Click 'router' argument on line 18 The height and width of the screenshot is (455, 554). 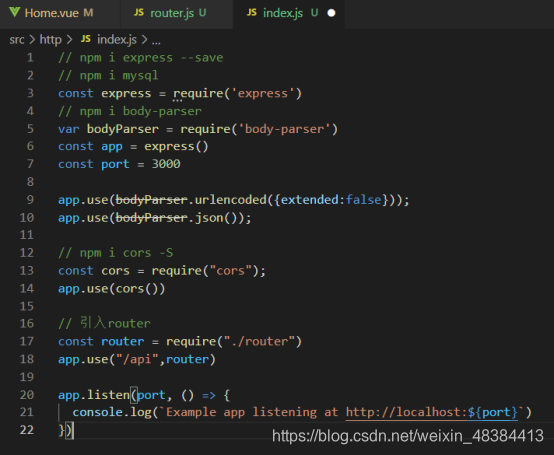point(187,359)
